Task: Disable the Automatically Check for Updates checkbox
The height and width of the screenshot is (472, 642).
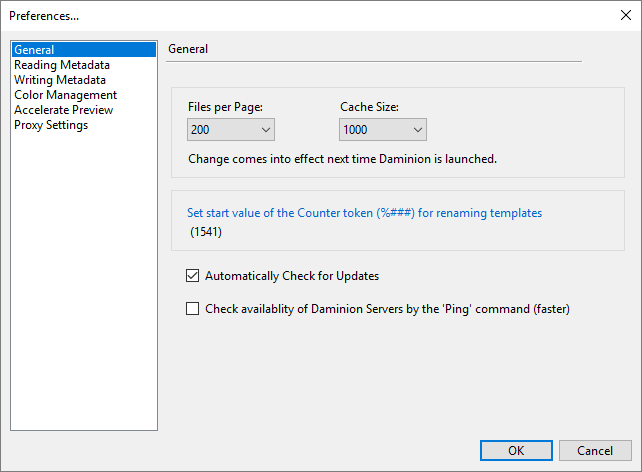Action: click(x=193, y=276)
